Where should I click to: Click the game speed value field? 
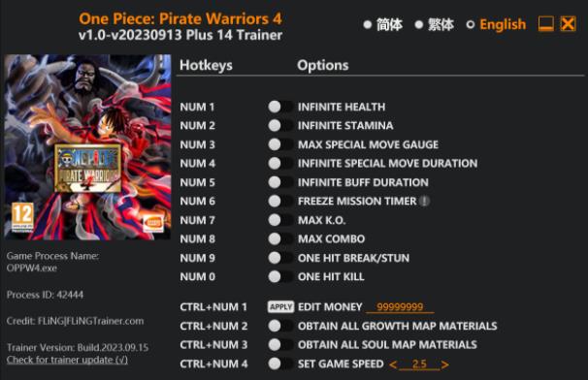click(x=419, y=364)
